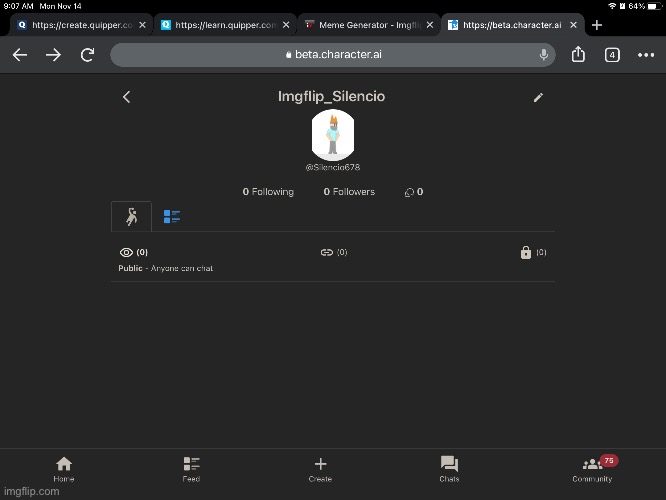
Task: Switch to Meme Generator browser tab
Action: tap(363, 25)
